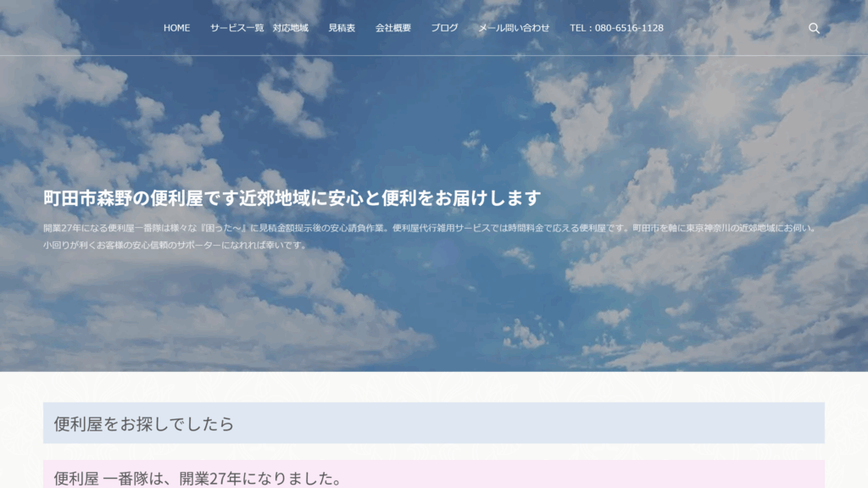
Task: Click the hero headline 町田市森野の便利屋です
Action: click(x=292, y=198)
